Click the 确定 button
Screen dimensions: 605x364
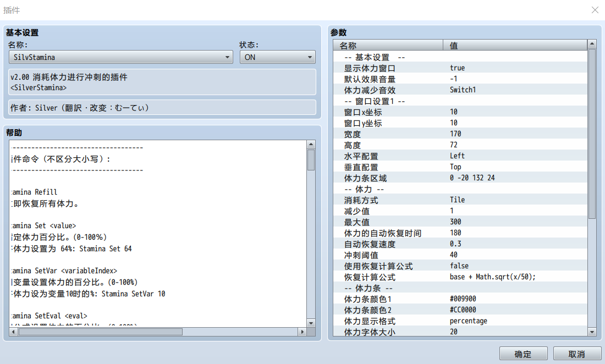click(523, 354)
